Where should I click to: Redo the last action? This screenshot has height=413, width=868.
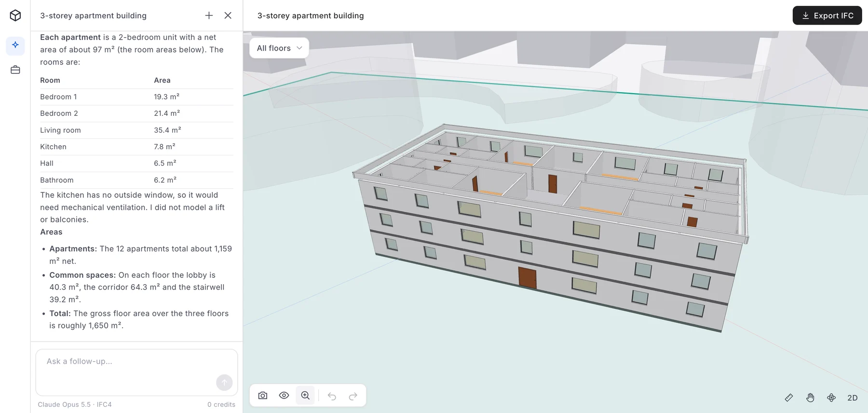click(353, 396)
